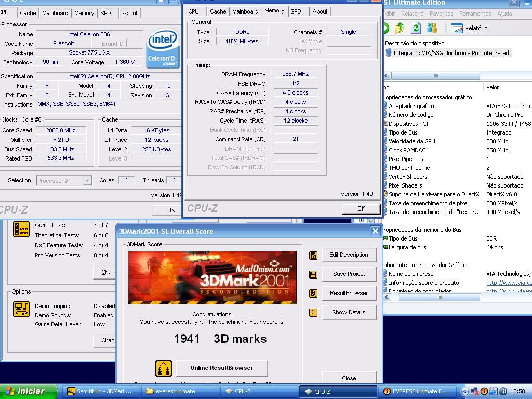Click the Show Details button
Viewport: 532px width, 399px height.
click(x=349, y=312)
